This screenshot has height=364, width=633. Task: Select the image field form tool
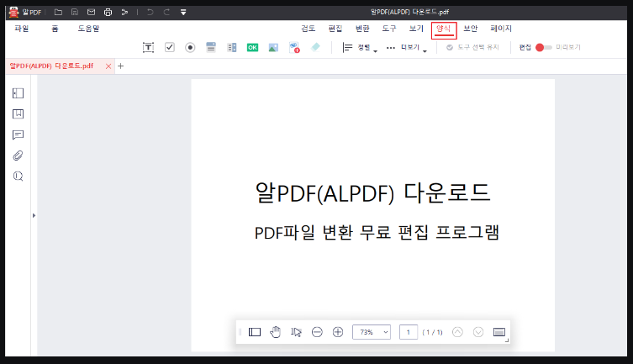pyautogui.click(x=273, y=48)
